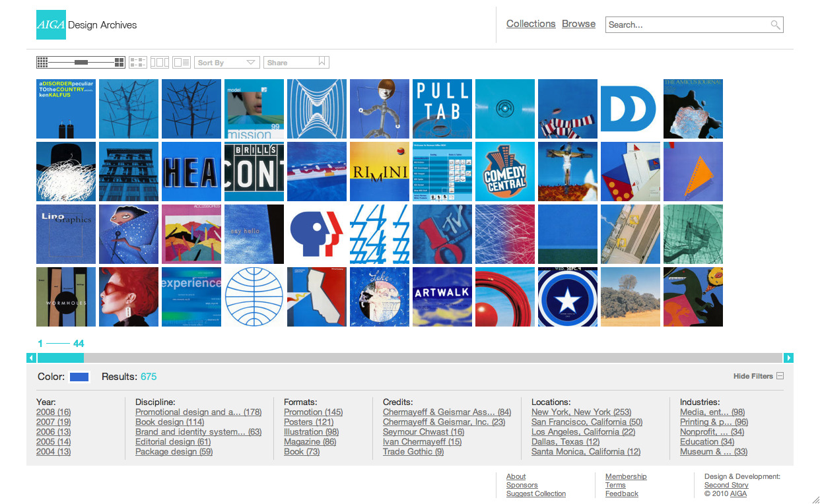Open the California map shape thumbnail
Screen dimensions: 820x504
click(317, 297)
